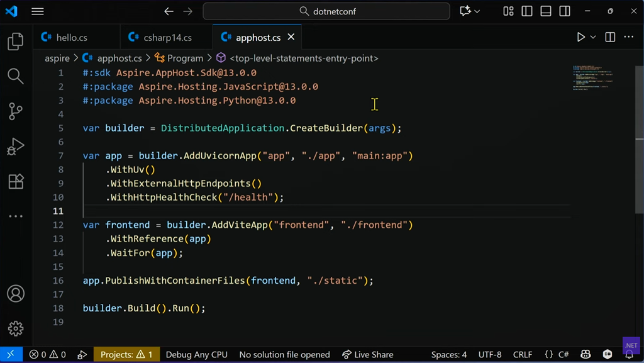Expand the Copilot chat dropdown arrow
This screenshot has height=363, width=644.
pos(477,11)
